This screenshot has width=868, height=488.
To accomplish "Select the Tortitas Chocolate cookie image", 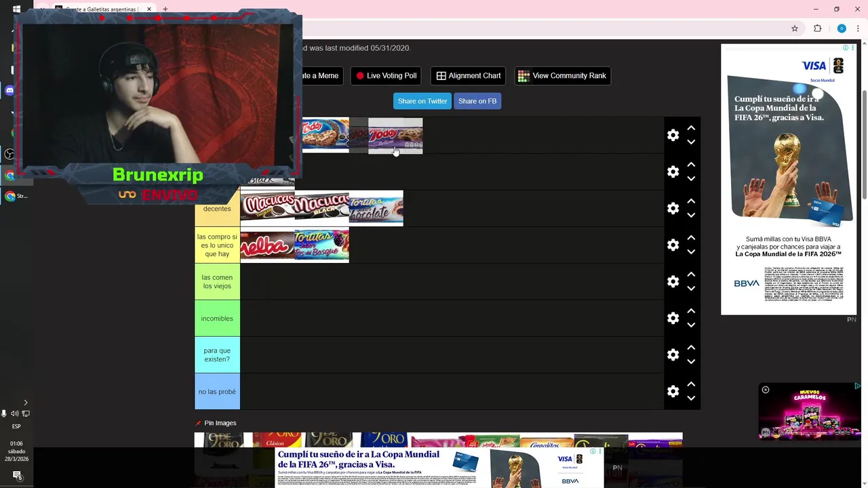I will (x=376, y=208).
